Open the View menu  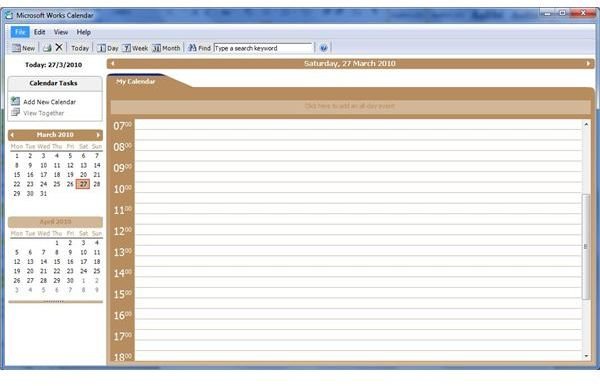[61, 32]
